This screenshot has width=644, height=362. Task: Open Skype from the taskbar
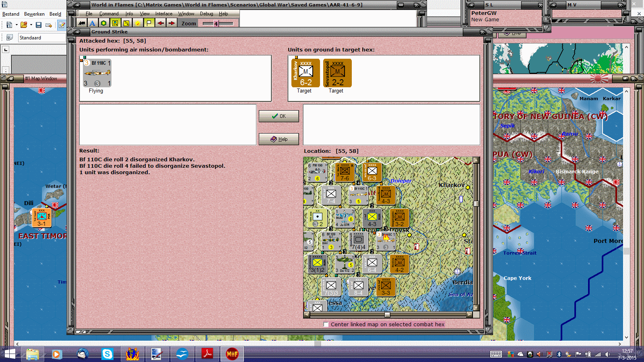pos(107,354)
